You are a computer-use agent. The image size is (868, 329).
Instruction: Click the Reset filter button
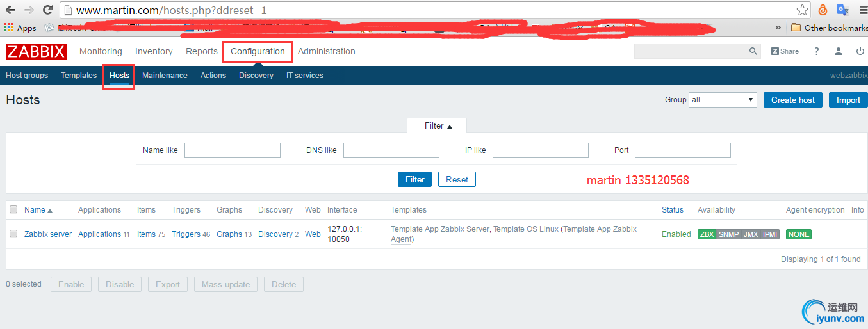tap(457, 179)
